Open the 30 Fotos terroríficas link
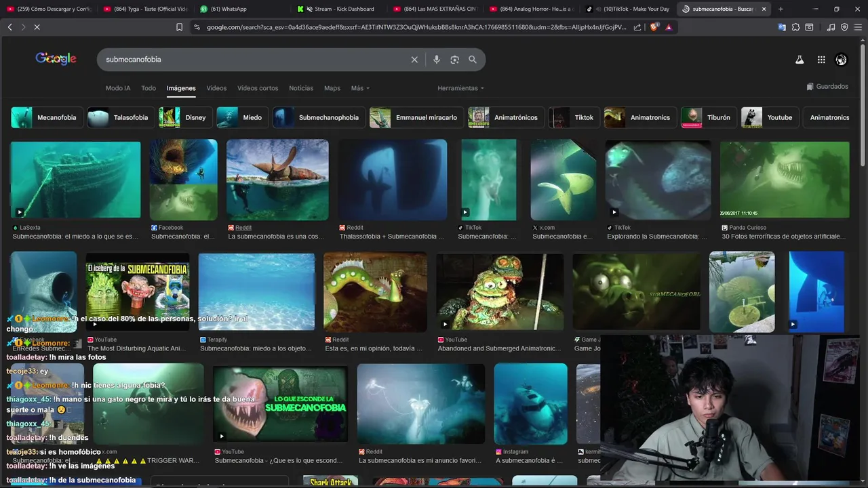Screen dimensions: 868x488 click(x=784, y=237)
